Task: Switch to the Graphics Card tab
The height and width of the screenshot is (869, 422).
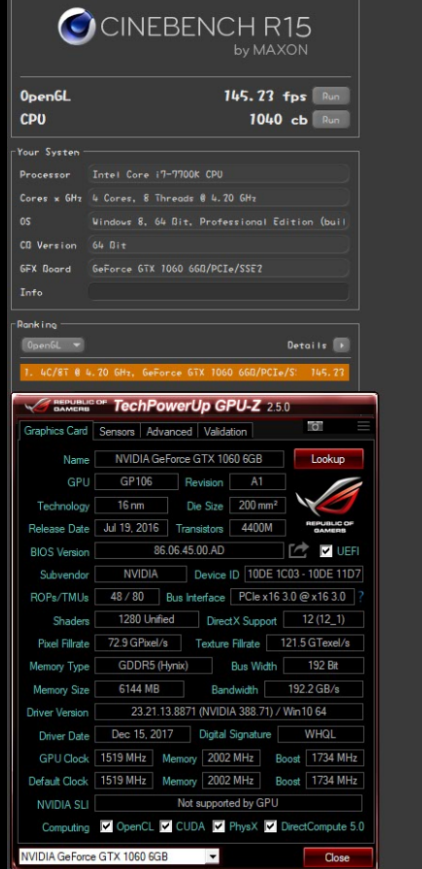Action: click(x=56, y=431)
